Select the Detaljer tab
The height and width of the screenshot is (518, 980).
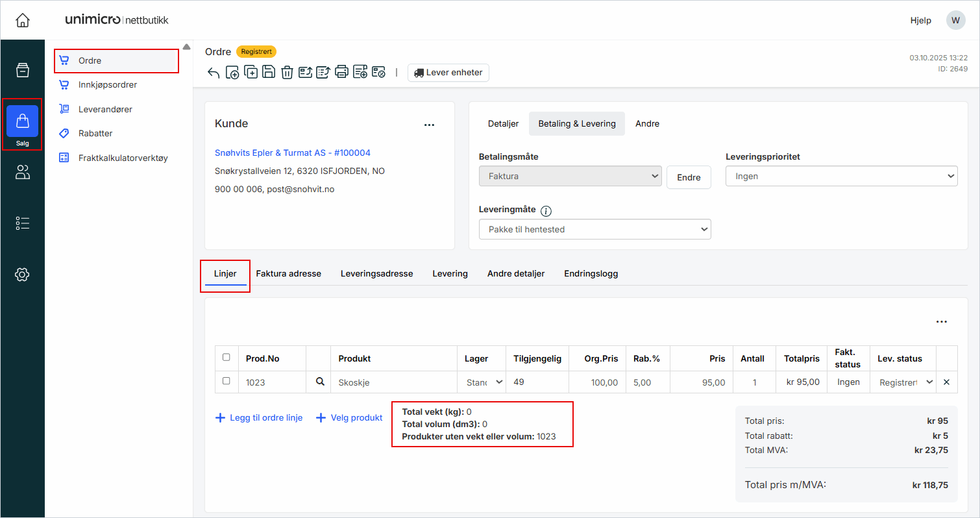503,123
